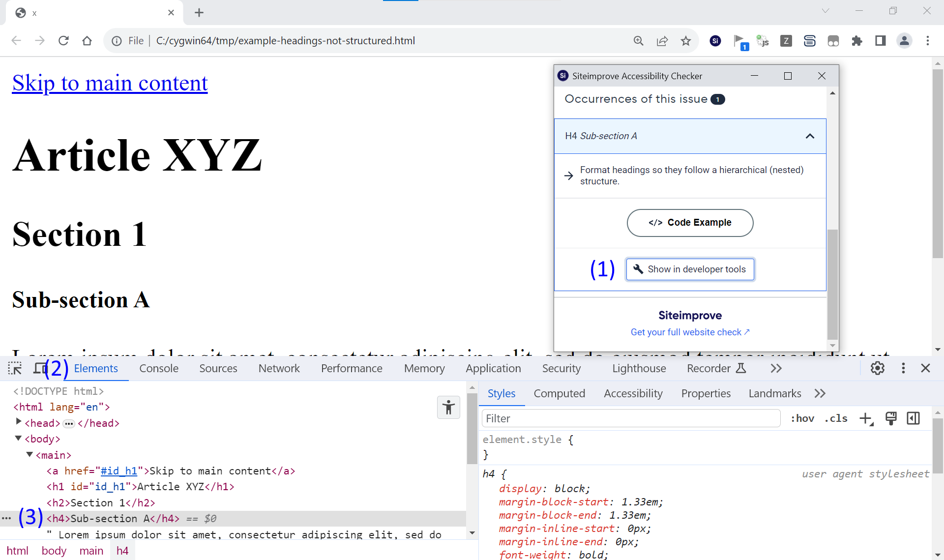The image size is (944, 560).
Task: Maximize the Siteimprove Accessibility Checker window
Action: (788, 76)
